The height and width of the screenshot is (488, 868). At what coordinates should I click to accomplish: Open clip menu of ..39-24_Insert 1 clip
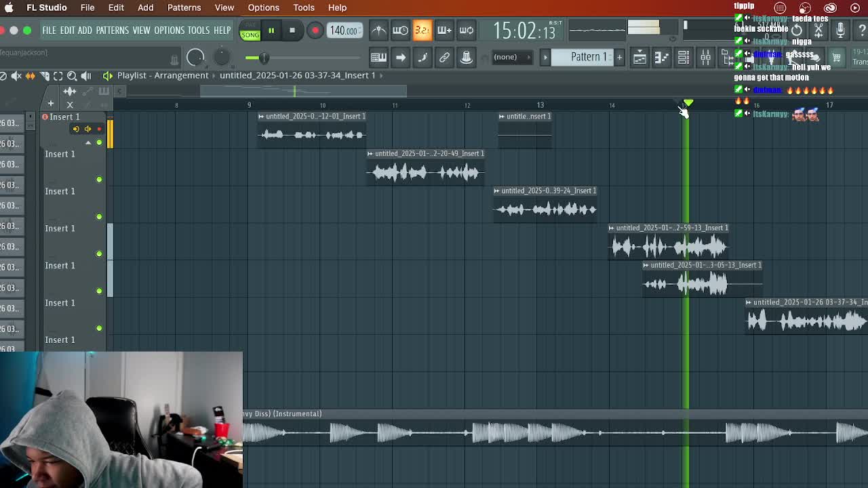498,191
